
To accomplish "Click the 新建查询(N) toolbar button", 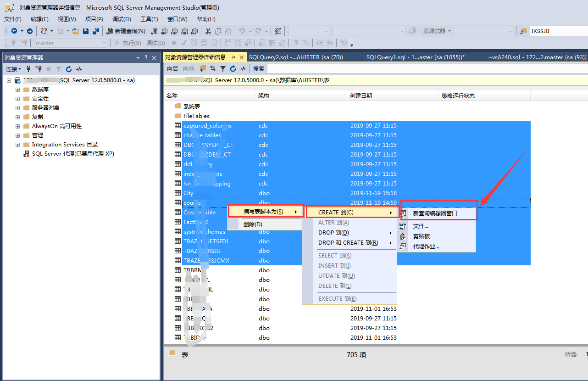I will 126,31.
